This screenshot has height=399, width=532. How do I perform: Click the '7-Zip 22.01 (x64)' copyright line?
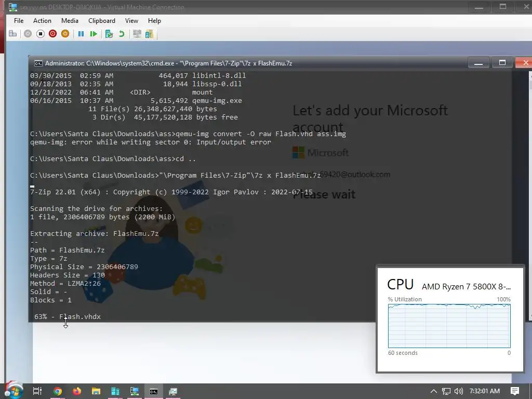coord(171,192)
